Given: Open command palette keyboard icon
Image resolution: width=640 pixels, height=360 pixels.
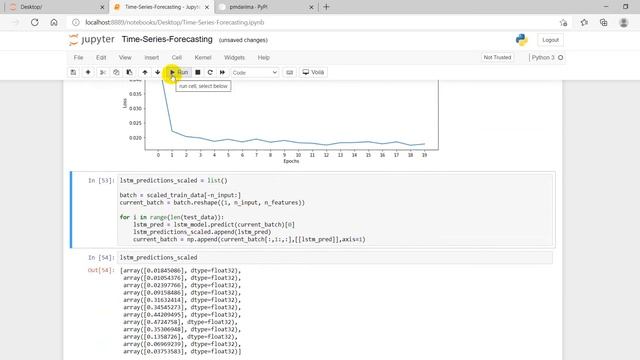Looking at the screenshot, I should point(289,72).
